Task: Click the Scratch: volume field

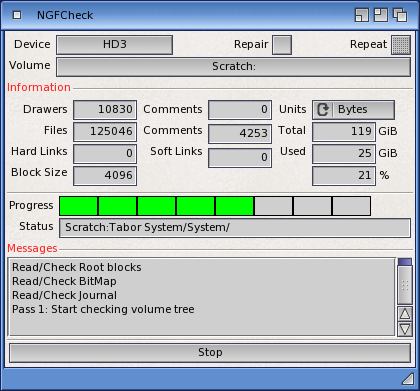Action: pos(234,67)
